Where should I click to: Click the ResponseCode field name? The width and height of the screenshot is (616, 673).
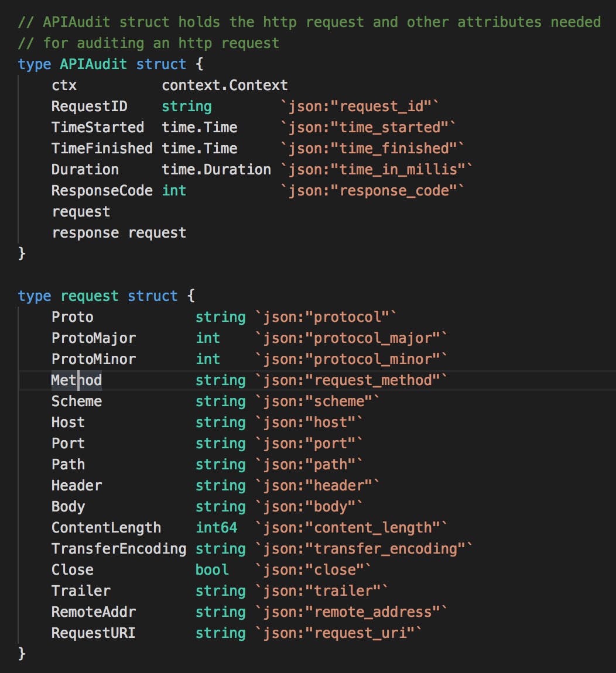102,191
